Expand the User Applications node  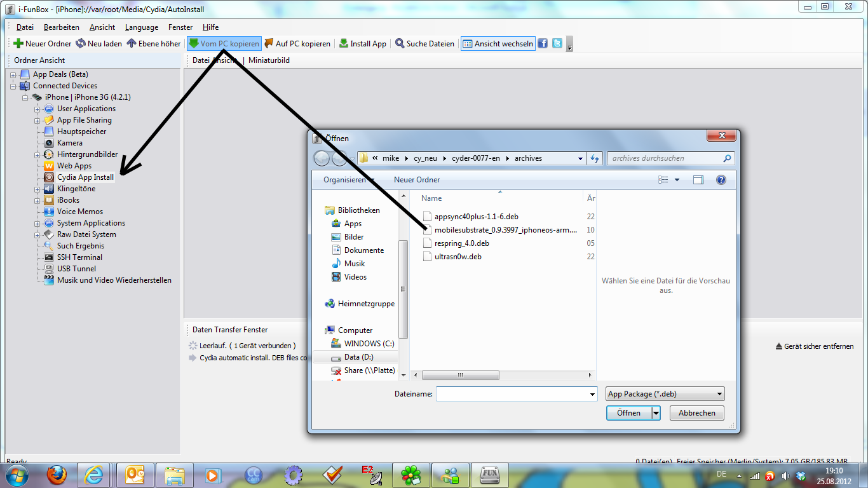pos(37,109)
